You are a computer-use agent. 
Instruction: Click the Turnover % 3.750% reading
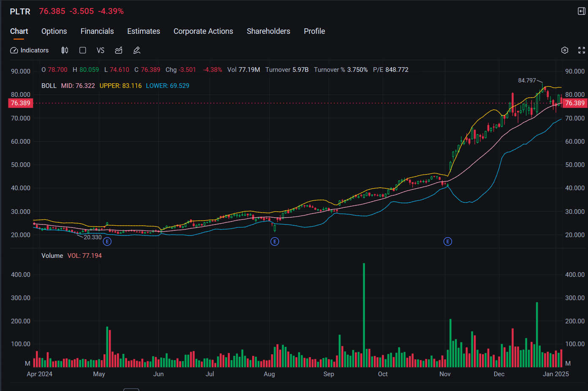[x=341, y=70]
